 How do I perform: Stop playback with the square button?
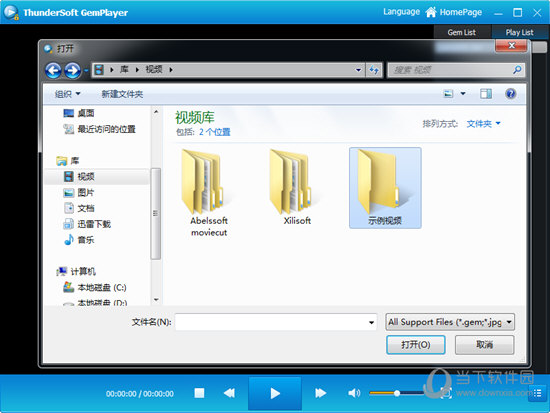pyautogui.click(x=199, y=393)
